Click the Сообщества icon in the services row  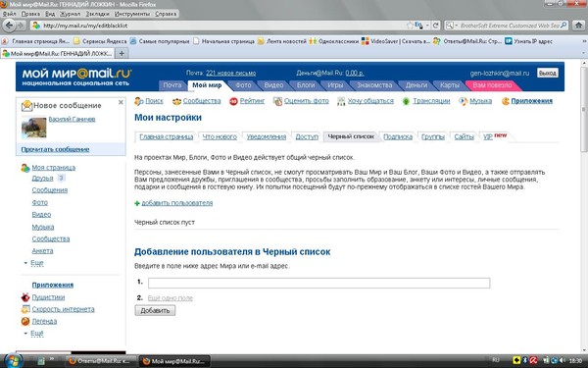click(x=176, y=101)
